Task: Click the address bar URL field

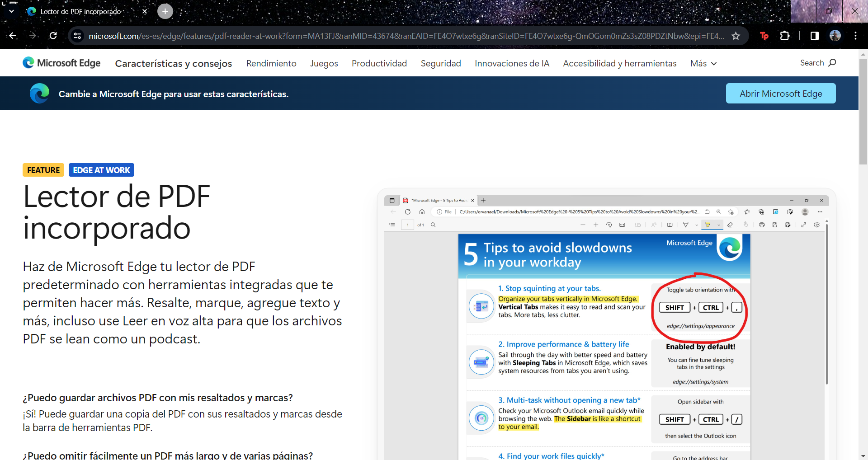Action: point(406,36)
